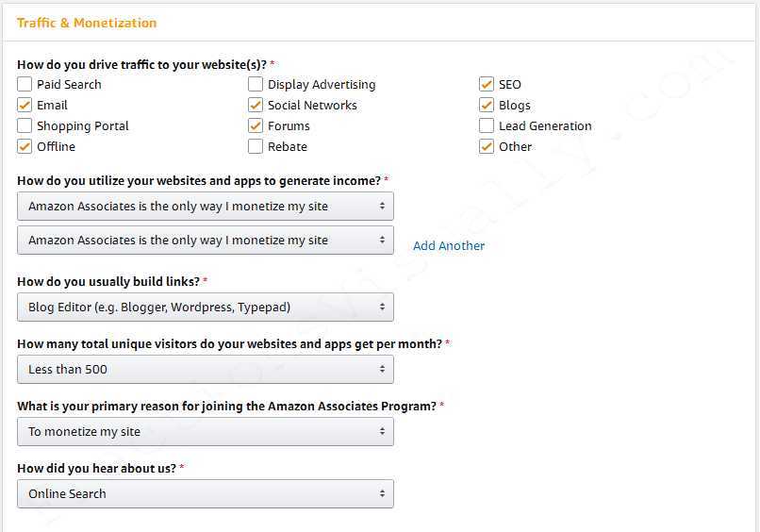
Task: Uncheck the Forums option
Action: [256, 126]
